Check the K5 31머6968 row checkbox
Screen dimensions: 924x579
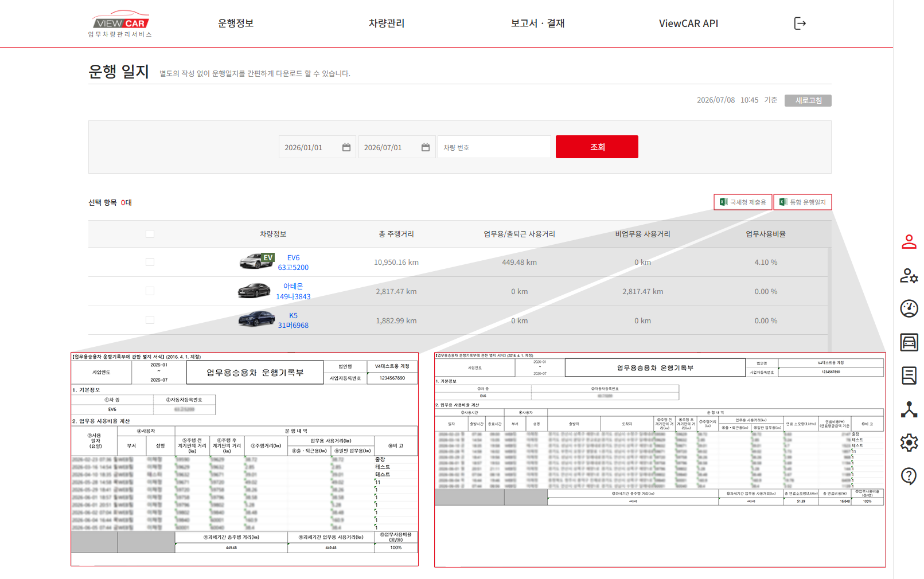[x=150, y=320]
